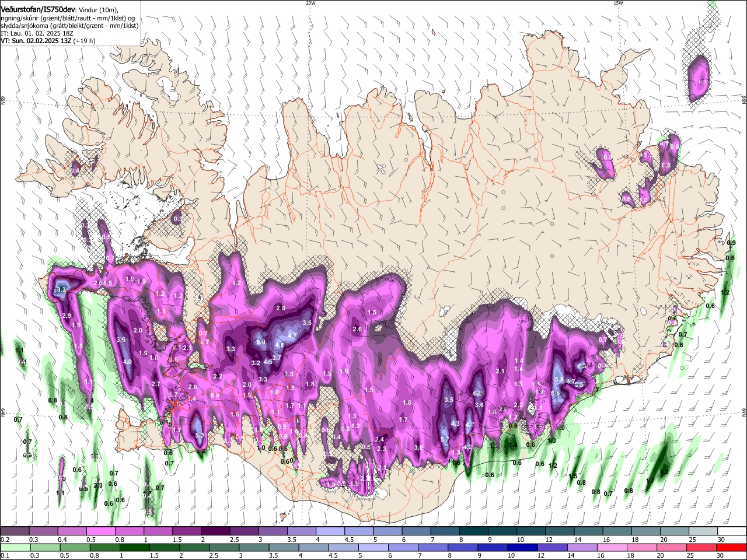Click the bright red 30 swatch in lower legend
This screenshot has height=560, width=747.
tap(732, 547)
